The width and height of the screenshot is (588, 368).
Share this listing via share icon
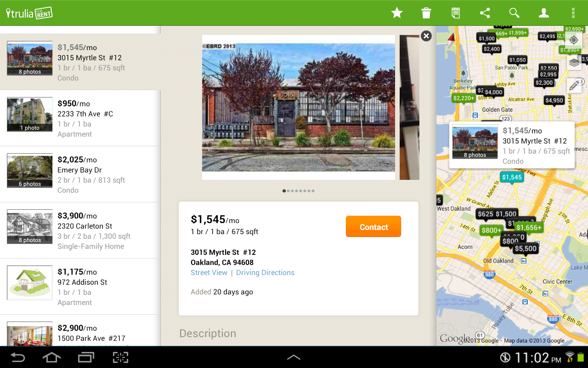click(485, 13)
